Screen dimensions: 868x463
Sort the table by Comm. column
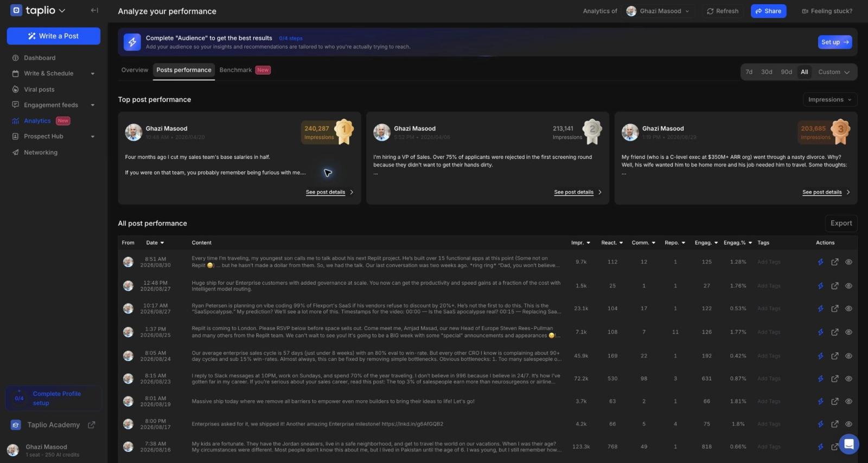pos(643,243)
